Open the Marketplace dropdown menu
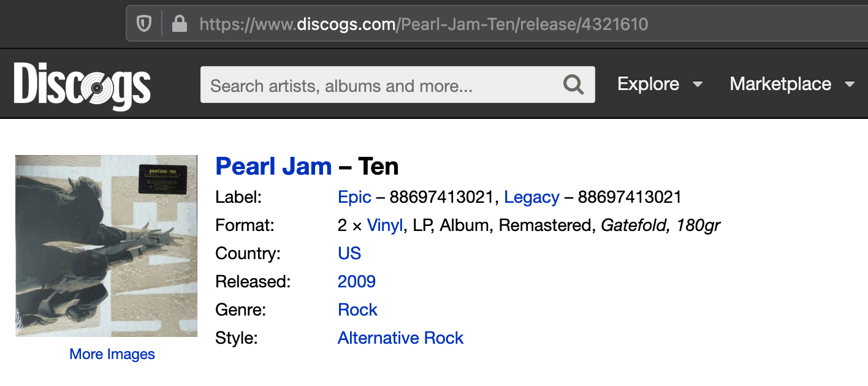The width and height of the screenshot is (868, 386). pyautogui.click(x=780, y=84)
